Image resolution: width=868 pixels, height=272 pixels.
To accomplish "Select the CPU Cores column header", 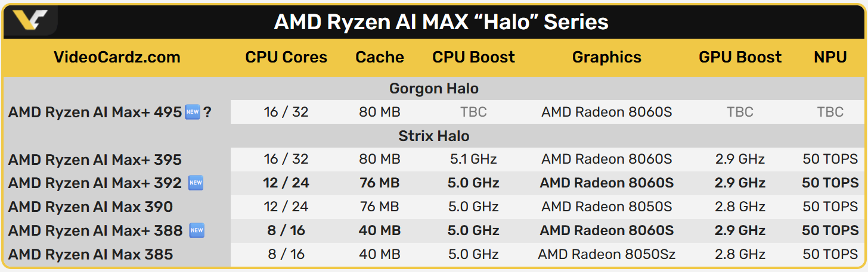I will (x=286, y=58).
